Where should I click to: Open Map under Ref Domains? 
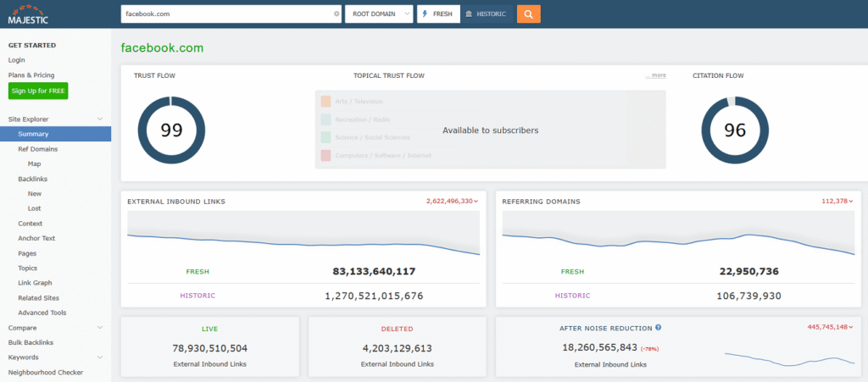[x=34, y=163]
